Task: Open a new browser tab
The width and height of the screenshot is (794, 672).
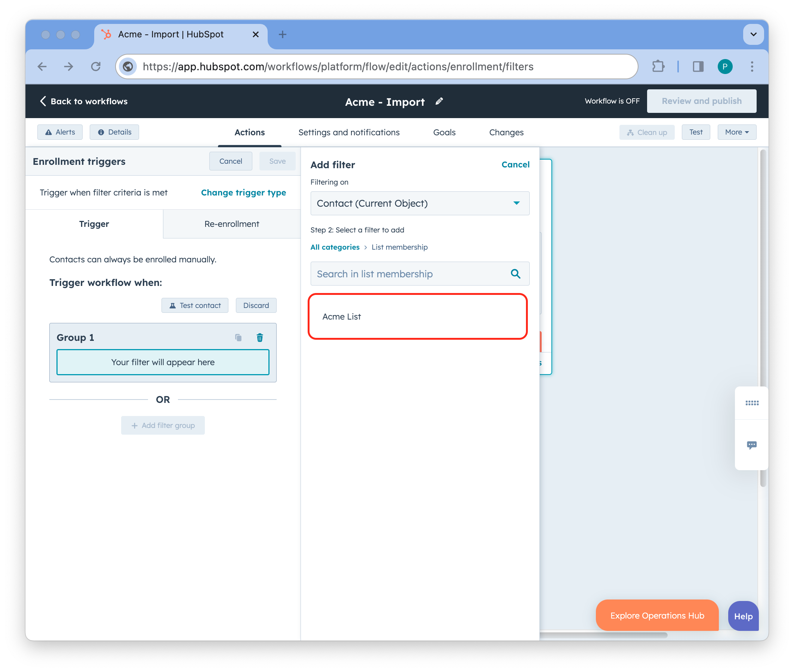Action: click(x=282, y=34)
